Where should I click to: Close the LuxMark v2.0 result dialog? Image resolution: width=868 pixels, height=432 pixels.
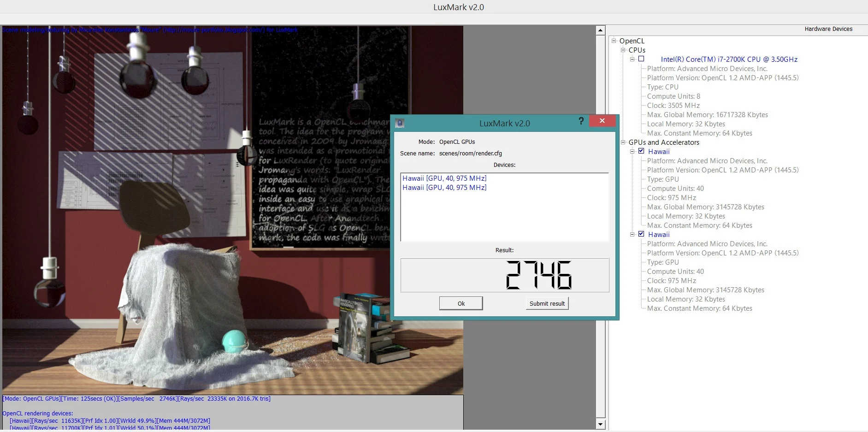click(x=602, y=121)
